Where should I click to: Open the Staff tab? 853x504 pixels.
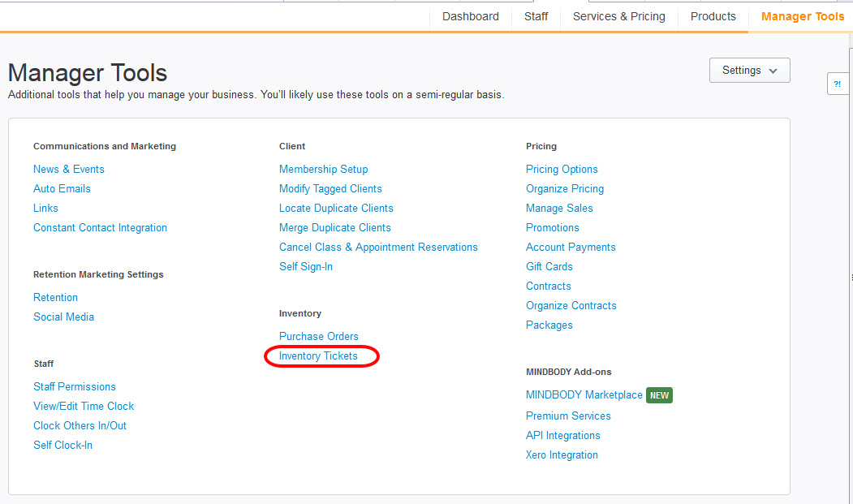click(536, 16)
